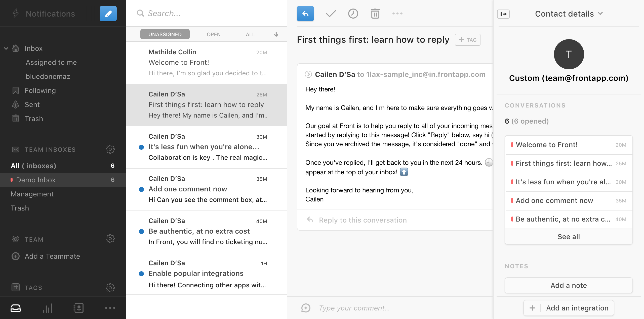
Task: Open the Contact details dropdown chevron
Action: (600, 14)
